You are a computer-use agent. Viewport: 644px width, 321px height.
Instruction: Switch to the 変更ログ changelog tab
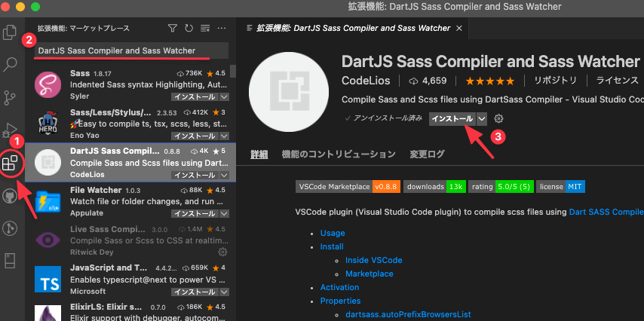point(427,154)
